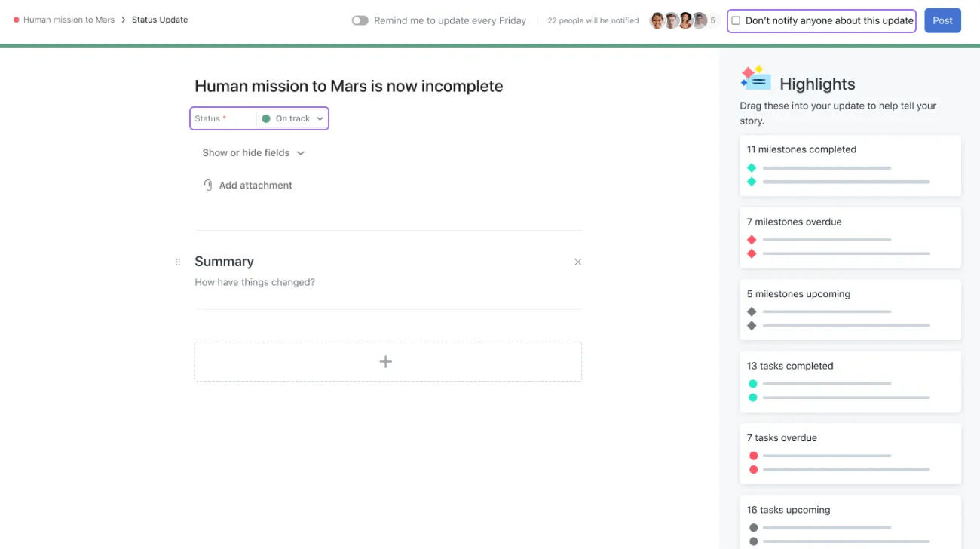This screenshot has width=980, height=549.
Task: Check "Don't notify anyone about this update"
Action: 736,20
